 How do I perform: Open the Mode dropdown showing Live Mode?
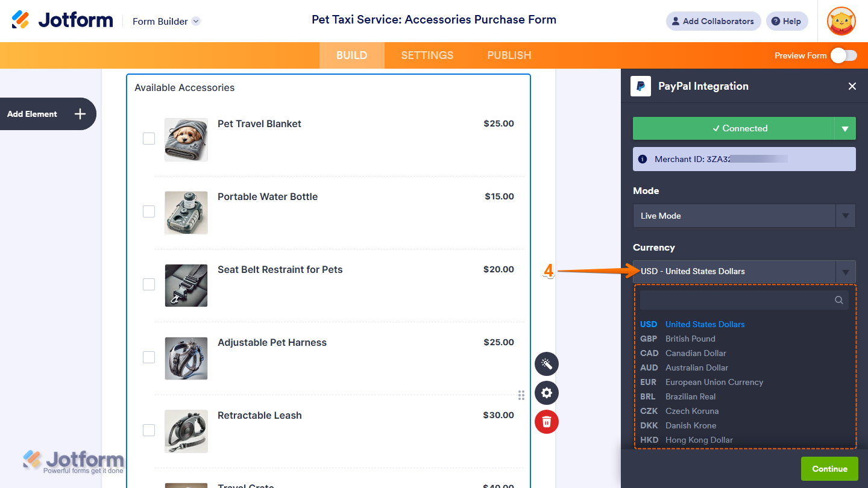pos(744,216)
